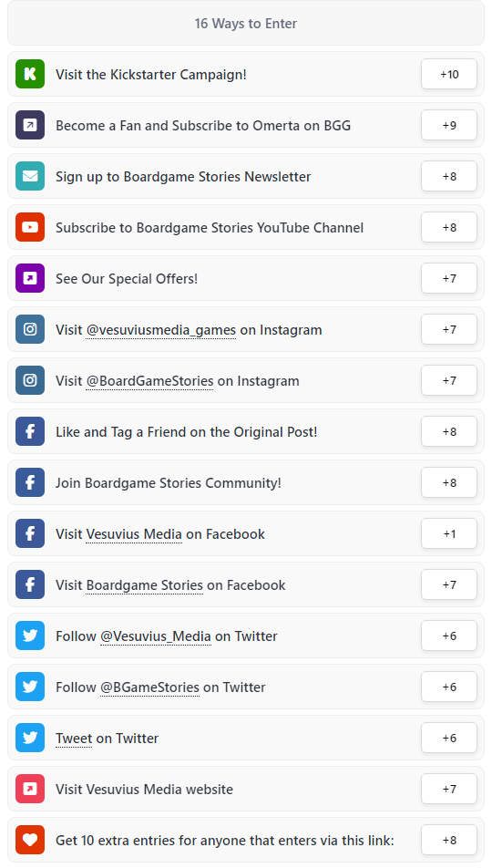Open the @BoardGameStories Instagram link
Image resolution: width=492 pixels, height=868 pixels.
coord(149,381)
